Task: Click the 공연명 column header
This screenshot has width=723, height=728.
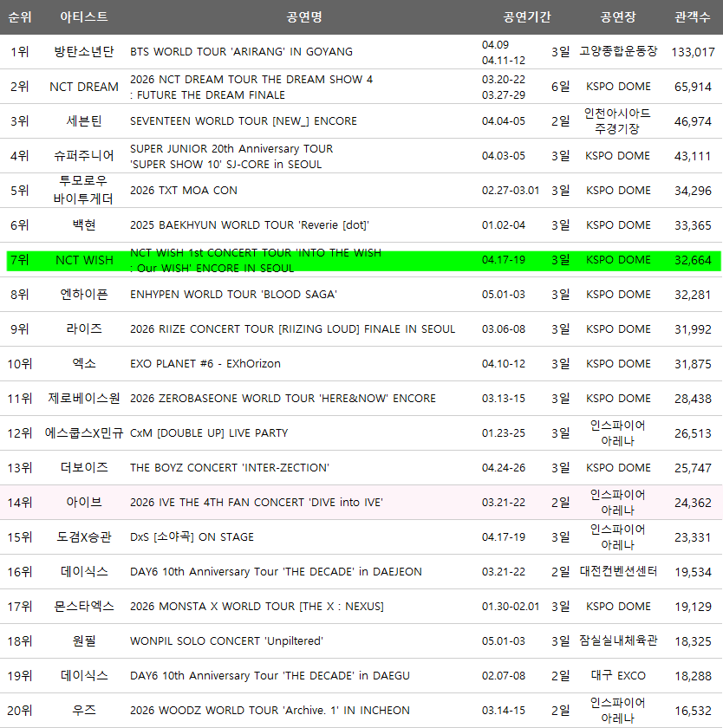Action: pyautogui.click(x=304, y=17)
